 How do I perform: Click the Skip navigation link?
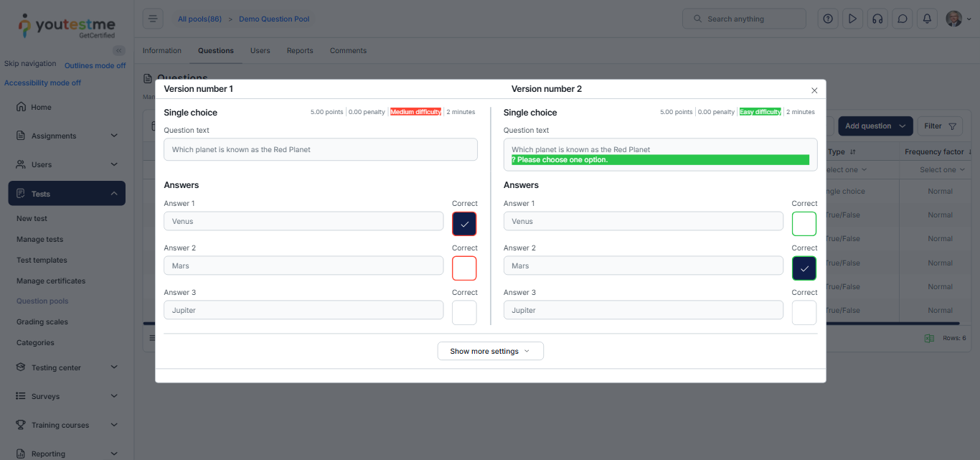tap(30, 64)
